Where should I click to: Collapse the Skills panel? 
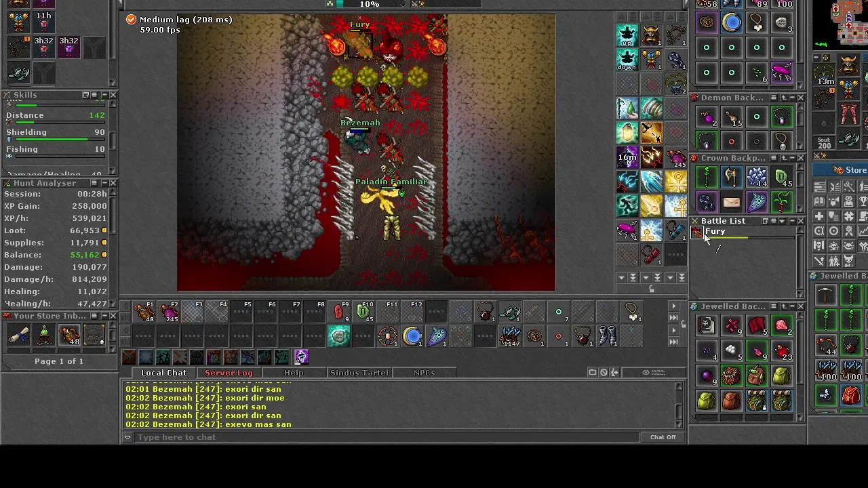point(104,95)
